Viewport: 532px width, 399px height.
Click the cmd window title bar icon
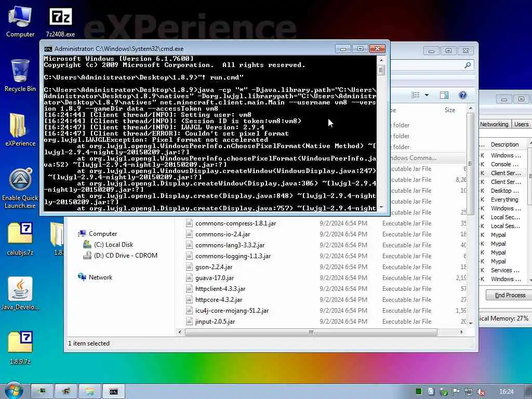tap(48, 49)
